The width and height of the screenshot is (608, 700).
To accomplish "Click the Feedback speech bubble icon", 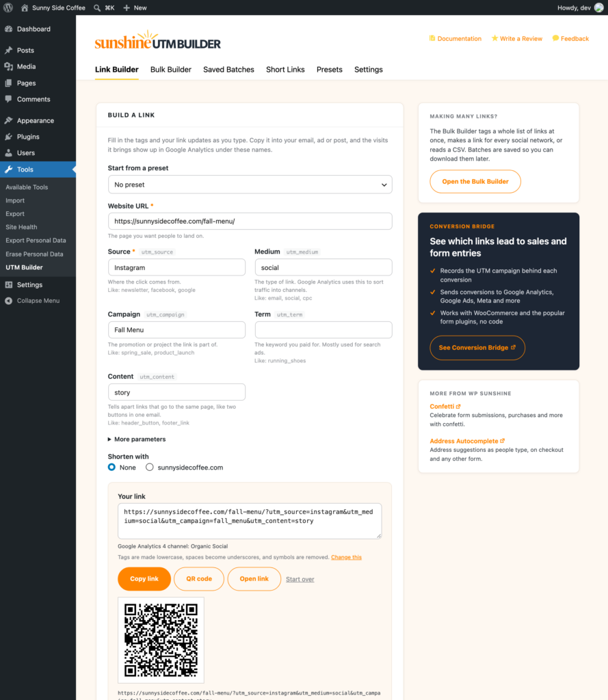I will coord(555,38).
